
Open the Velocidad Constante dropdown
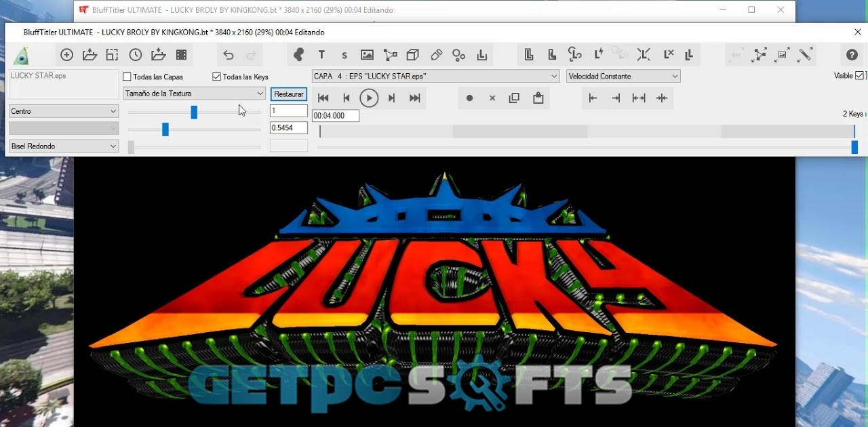tap(623, 76)
